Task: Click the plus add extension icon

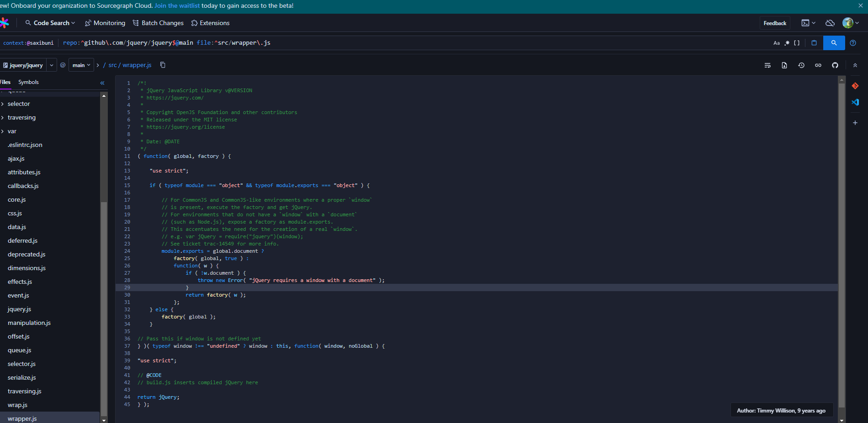Action: 855,123
